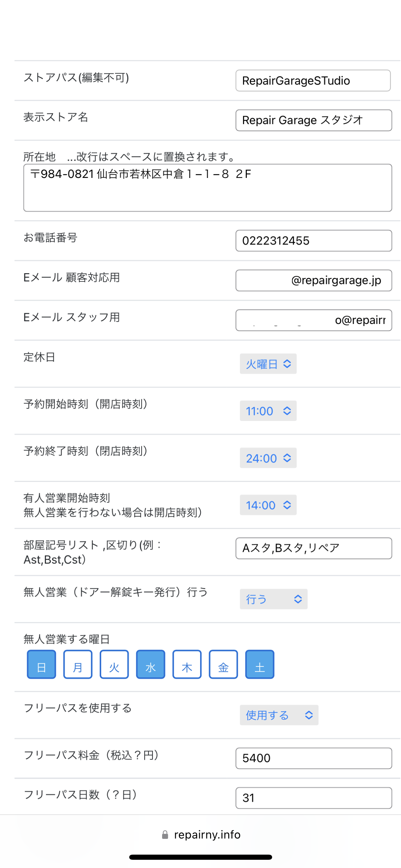Toggle Saturday (土) unmanned day button
Viewport: 401px width, 868px height.
260,664
